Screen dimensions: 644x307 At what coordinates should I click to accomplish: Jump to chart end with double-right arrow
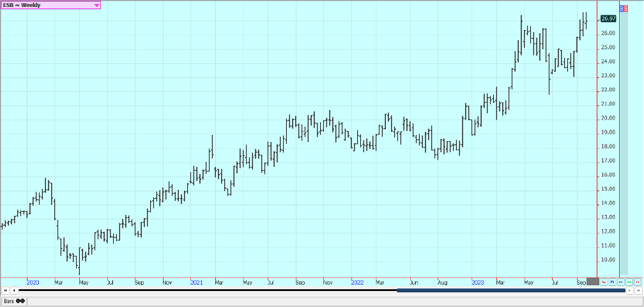pos(638,290)
